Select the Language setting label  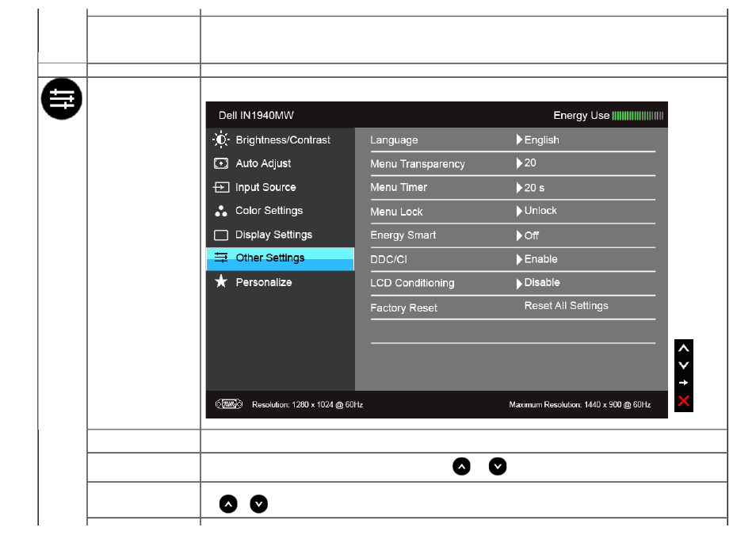394,140
